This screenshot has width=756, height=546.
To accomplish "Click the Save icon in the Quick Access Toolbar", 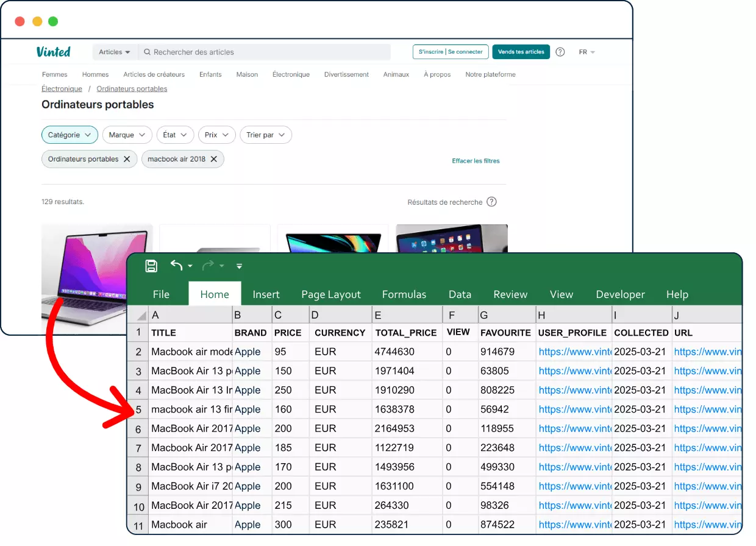I will pyautogui.click(x=151, y=265).
